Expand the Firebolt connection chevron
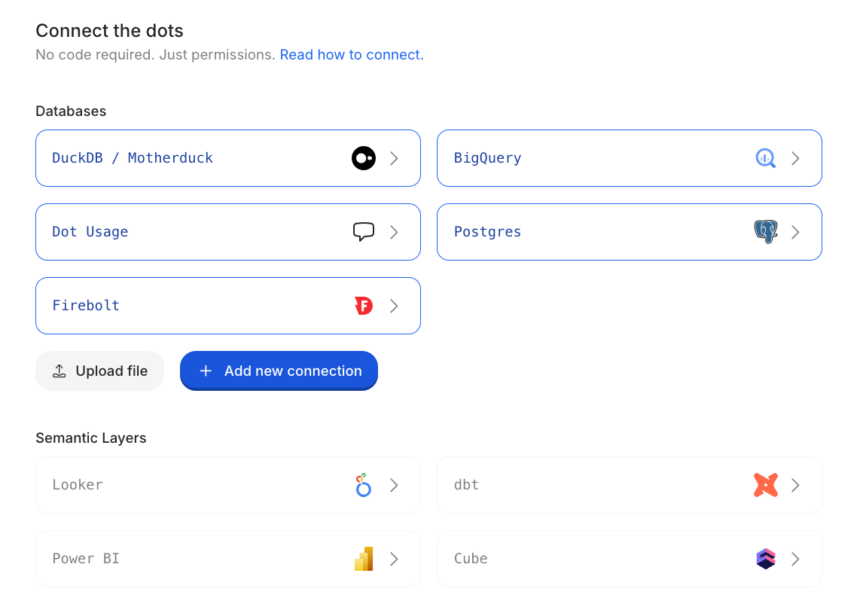Image resolution: width=863 pixels, height=616 pixels. point(394,306)
